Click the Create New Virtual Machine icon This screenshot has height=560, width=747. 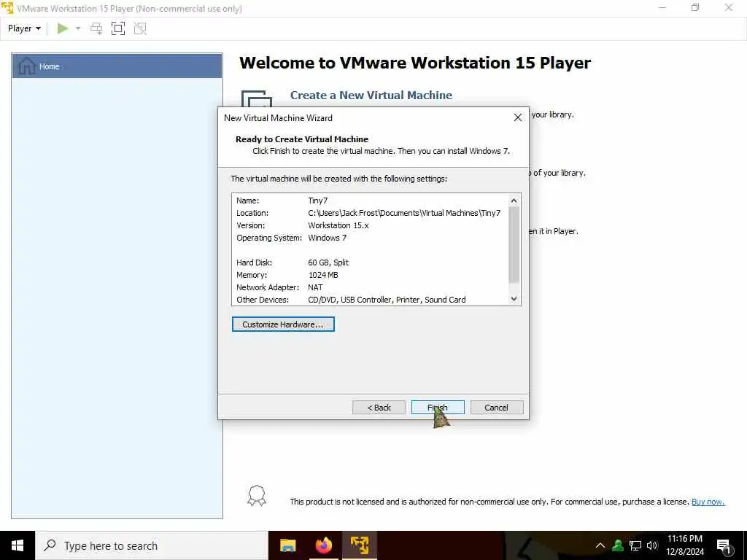(256, 98)
